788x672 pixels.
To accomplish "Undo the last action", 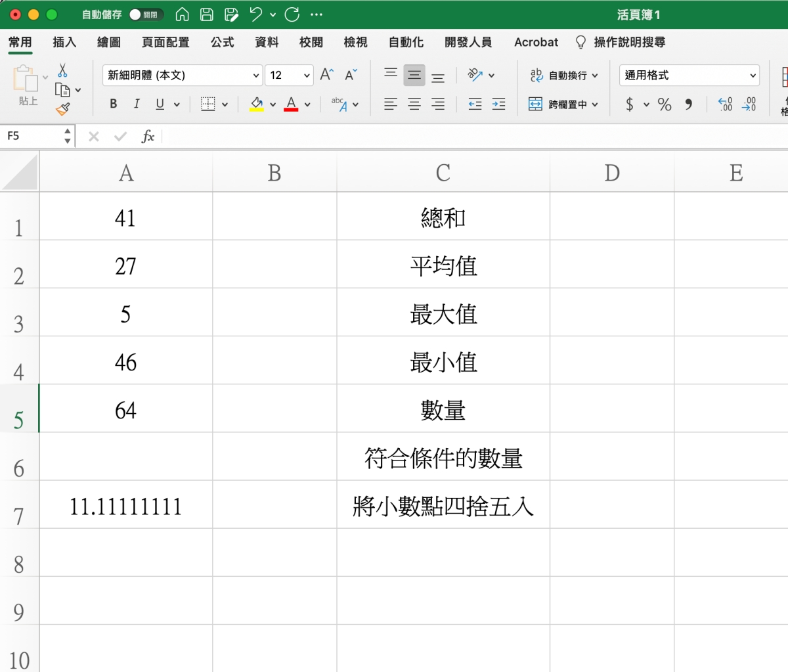I will pos(256,14).
